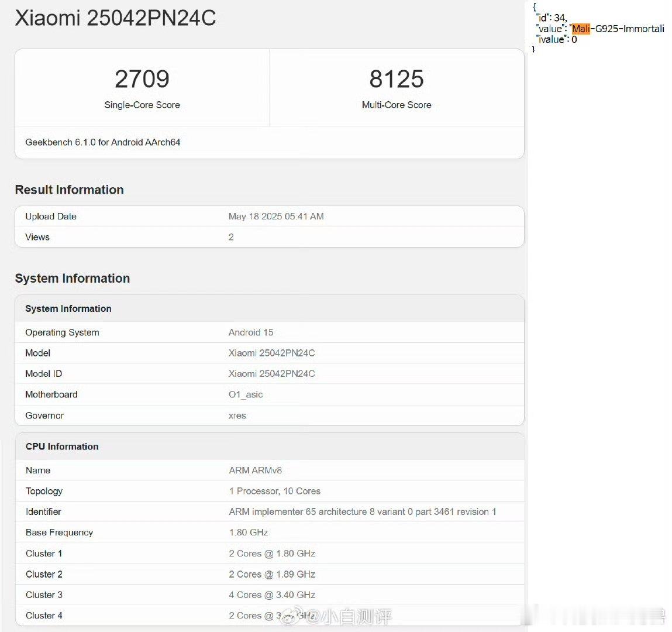Select the Model value Xiaomi 25042PN24C
The width and height of the screenshot is (672, 632).
[272, 353]
